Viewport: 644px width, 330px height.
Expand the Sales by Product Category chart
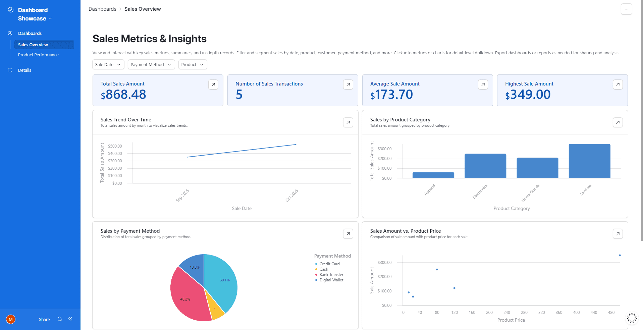pyautogui.click(x=618, y=122)
